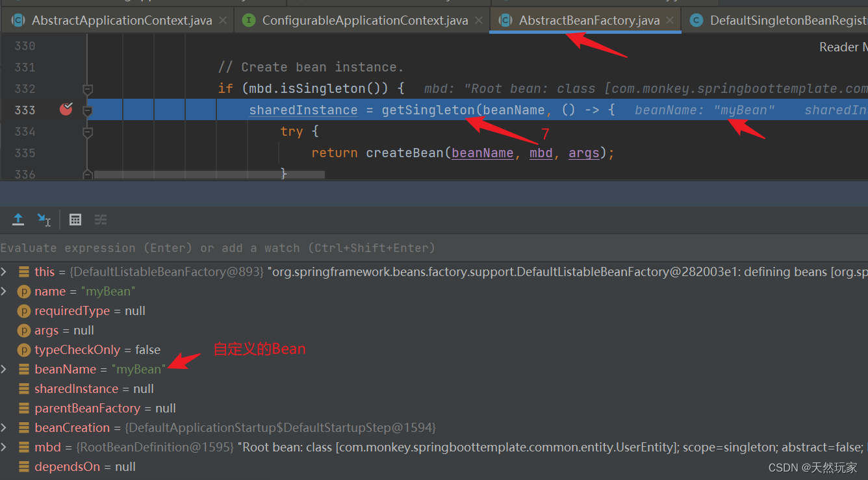The height and width of the screenshot is (480, 868).
Task: Close the ConfigurableApplicationContext.java tab
Action: coord(479,20)
